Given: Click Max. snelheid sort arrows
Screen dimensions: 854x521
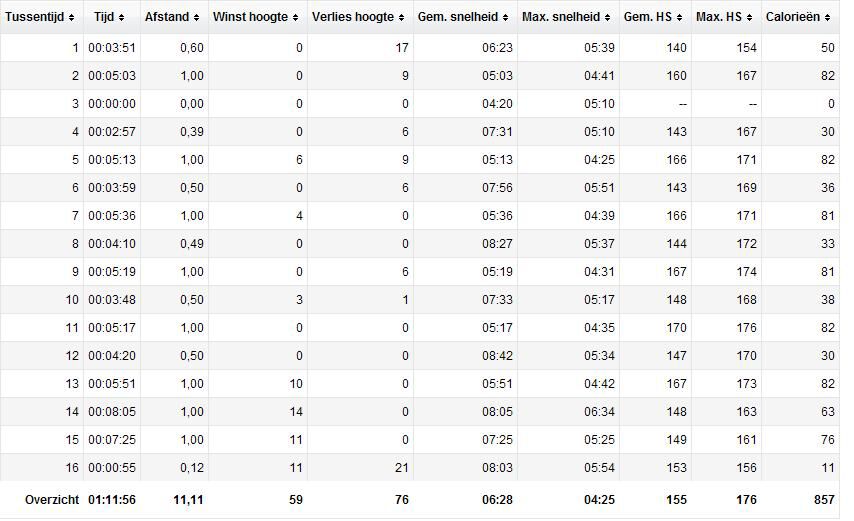Looking at the screenshot, I should [607, 17].
